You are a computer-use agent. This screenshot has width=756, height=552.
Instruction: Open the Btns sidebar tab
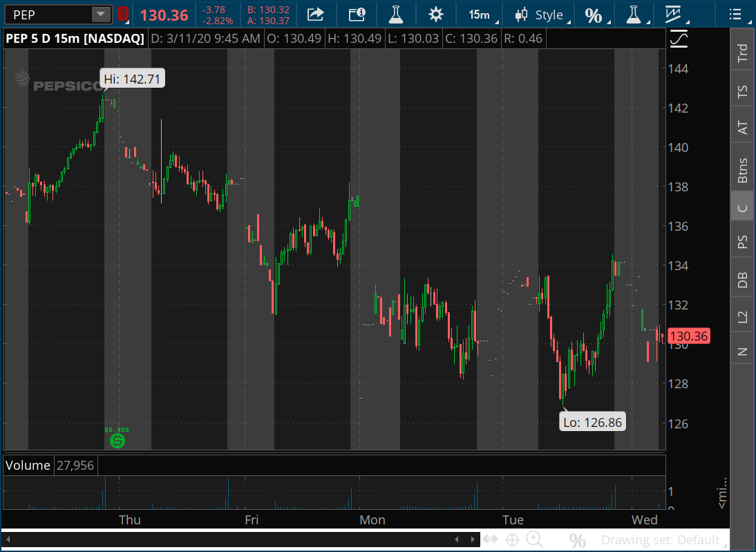click(742, 170)
